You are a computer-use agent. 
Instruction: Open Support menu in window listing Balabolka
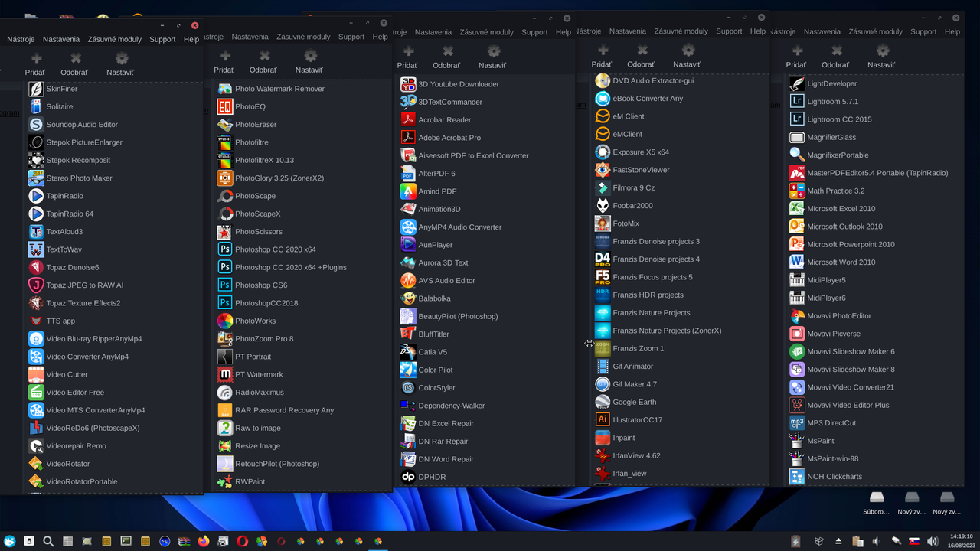[x=534, y=32]
